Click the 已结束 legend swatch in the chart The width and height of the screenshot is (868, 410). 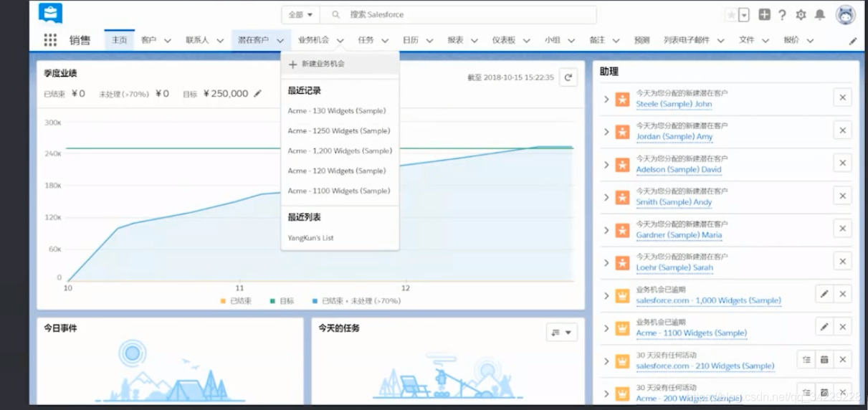coord(224,301)
